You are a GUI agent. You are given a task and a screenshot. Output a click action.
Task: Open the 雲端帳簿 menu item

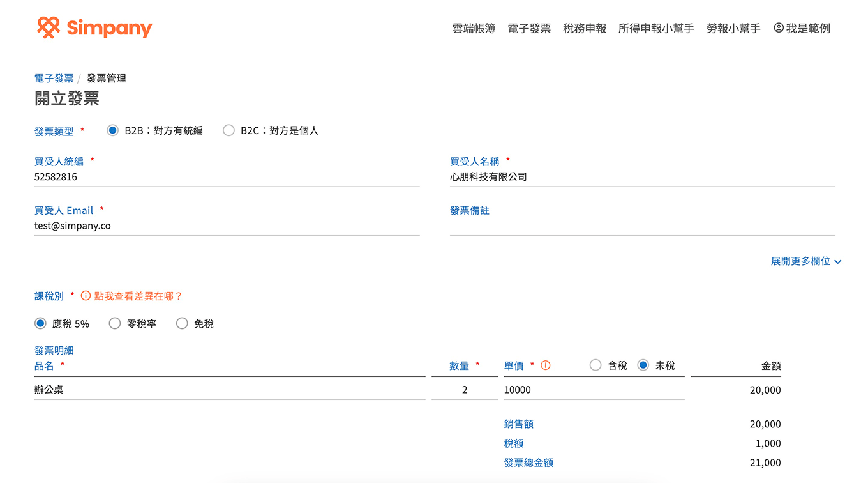473,28
